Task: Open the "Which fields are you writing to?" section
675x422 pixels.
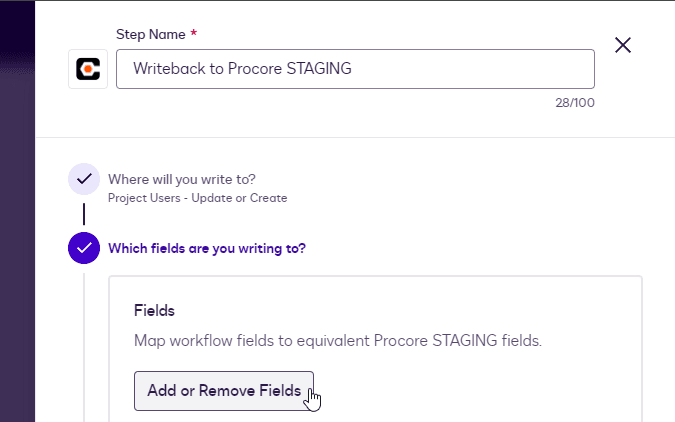Action: point(206,248)
